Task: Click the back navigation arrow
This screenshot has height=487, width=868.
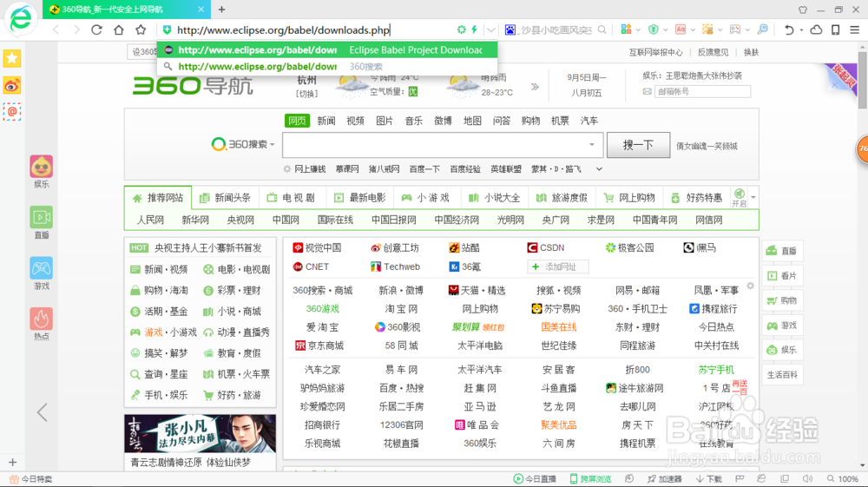Action: point(56,30)
